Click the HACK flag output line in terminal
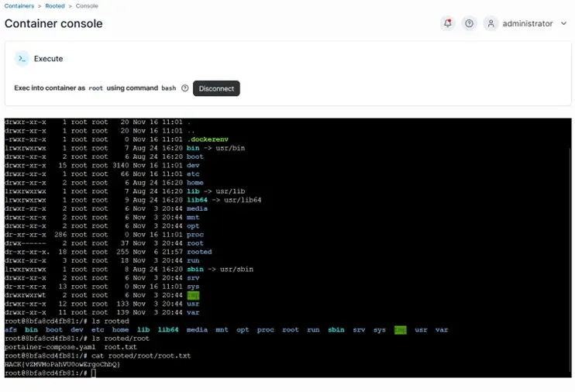Image resolution: width=575 pixels, height=392 pixels. (62, 364)
